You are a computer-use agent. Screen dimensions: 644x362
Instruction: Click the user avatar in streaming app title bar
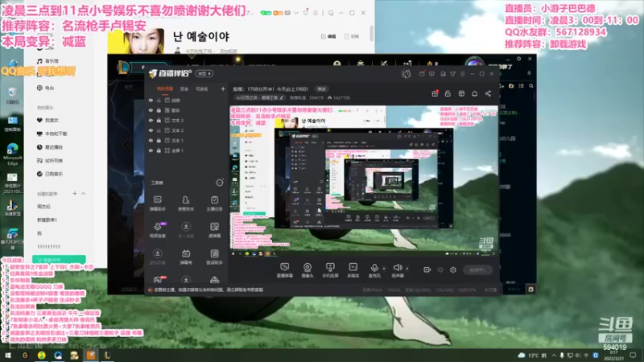(407, 74)
